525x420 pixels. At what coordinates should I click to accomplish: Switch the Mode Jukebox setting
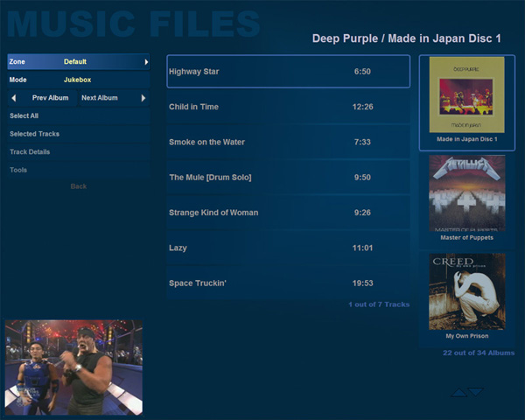coord(79,80)
